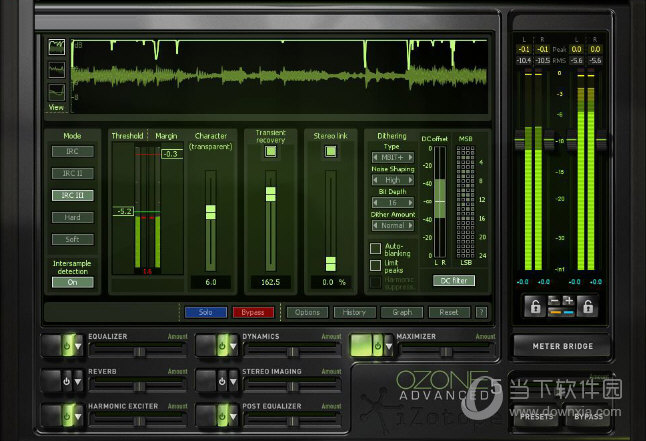Click the minus meter option icon
The width and height of the screenshot is (646, 441).
click(555, 301)
